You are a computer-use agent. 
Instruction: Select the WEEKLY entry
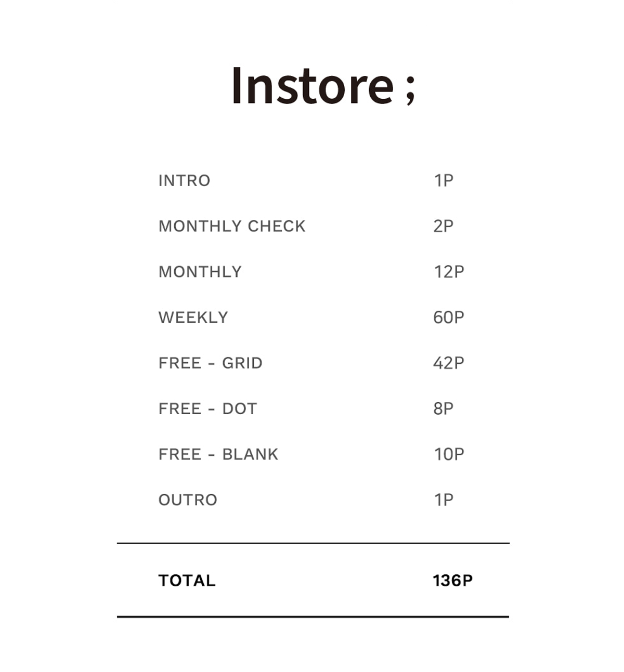pos(193,318)
